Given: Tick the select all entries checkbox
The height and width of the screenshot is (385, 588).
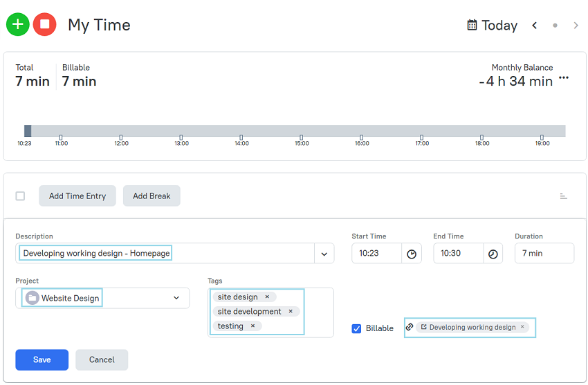Looking at the screenshot, I should point(20,196).
